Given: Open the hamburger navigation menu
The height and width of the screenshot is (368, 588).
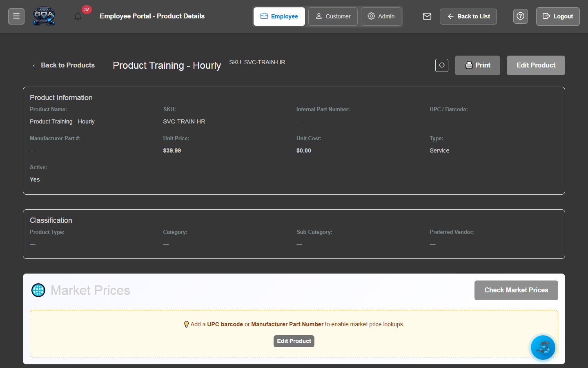Looking at the screenshot, I should coord(16,16).
